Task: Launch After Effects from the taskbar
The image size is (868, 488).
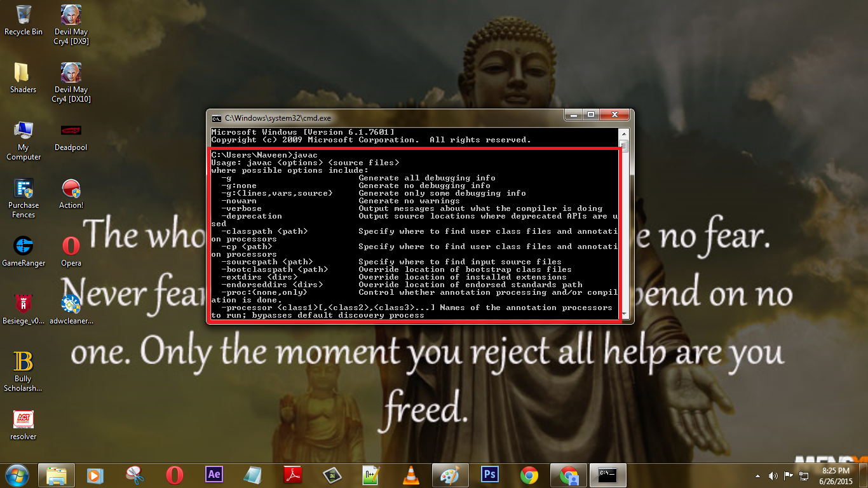Action: tap(214, 475)
